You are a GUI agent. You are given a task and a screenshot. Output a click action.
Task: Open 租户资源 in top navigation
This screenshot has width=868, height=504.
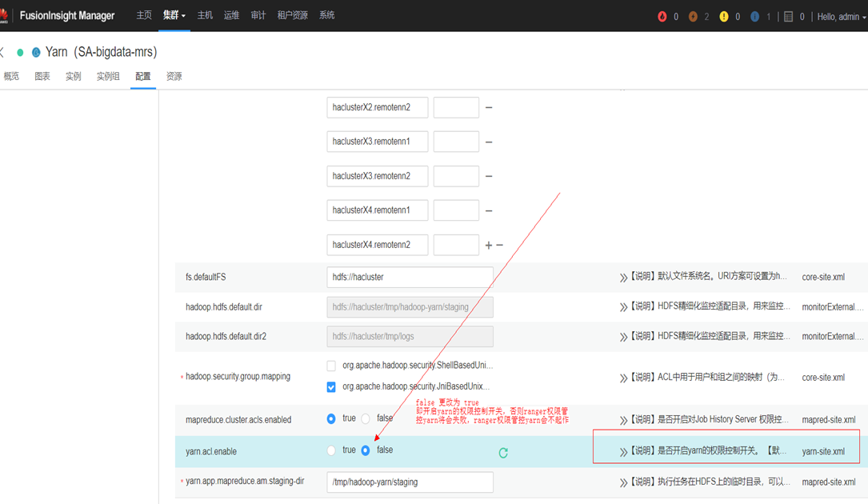point(292,15)
